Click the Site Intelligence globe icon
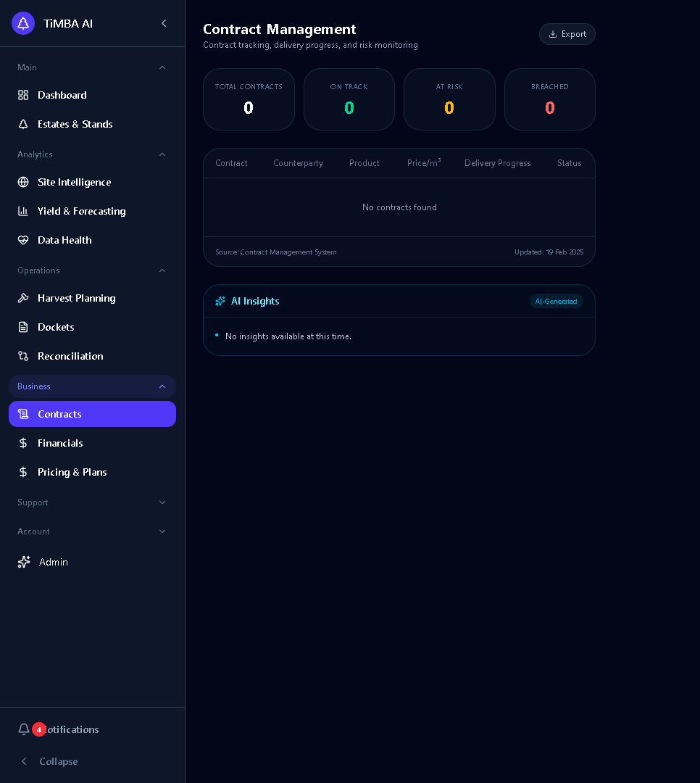 click(x=23, y=182)
